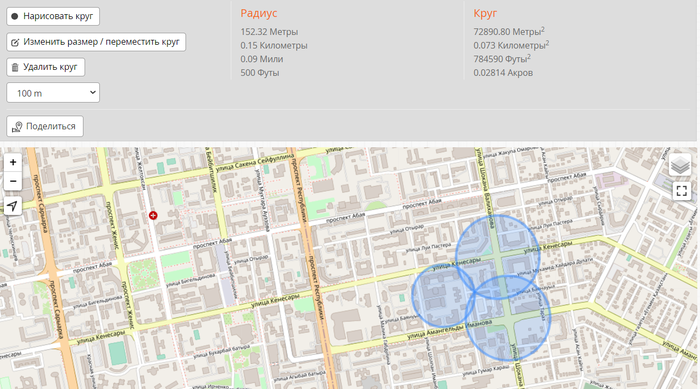This screenshot has height=389, width=700.
Task: Enter fullscreen map mode
Action: pyautogui.click(x=682, y=191)
